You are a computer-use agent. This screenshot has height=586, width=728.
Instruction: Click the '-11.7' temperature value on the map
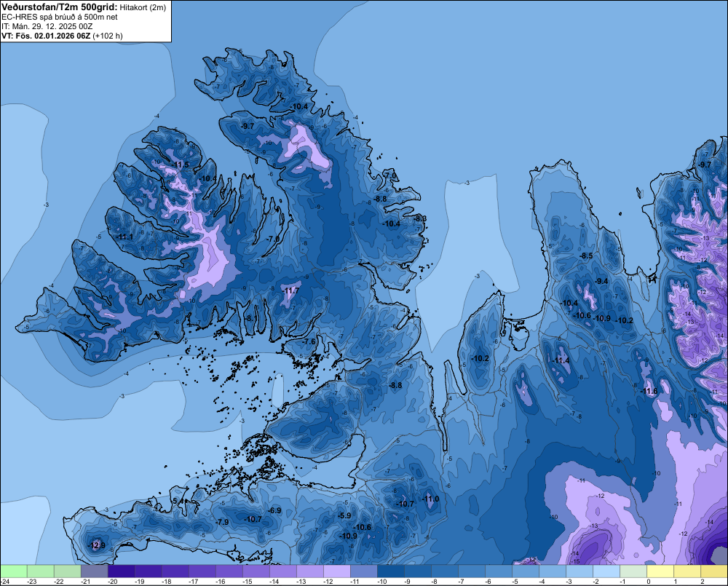click(290, 290)
